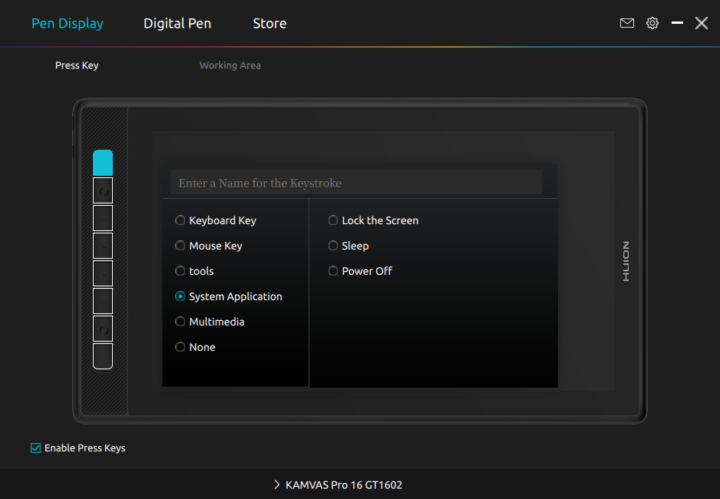This screenshot has height=499, width=720.
Task: Select the fifth press key on tablet
Action: [103, 273]
